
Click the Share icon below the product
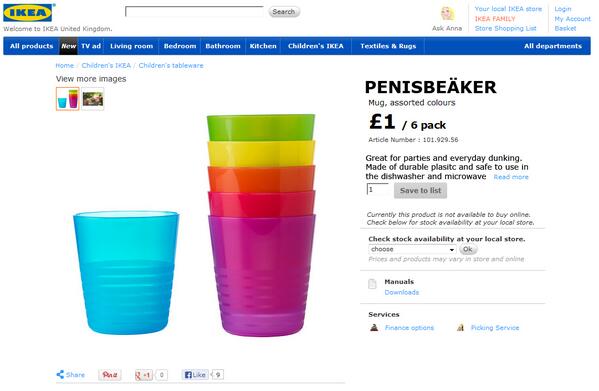(60, 375)
